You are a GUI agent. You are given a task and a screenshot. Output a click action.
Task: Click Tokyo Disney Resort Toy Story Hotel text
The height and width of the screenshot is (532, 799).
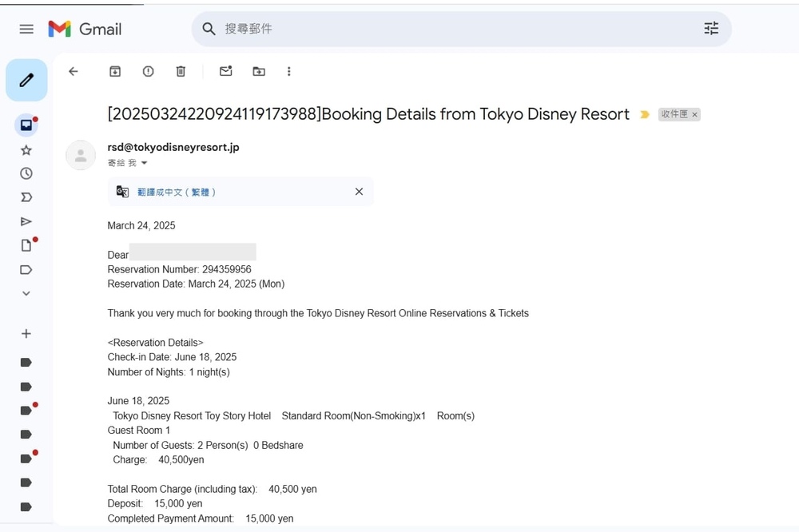click(x=192, y=416)
